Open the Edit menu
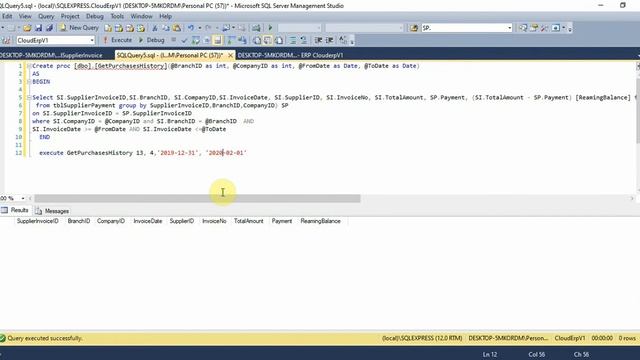Image resolution: width=640 pixels, height=360 pixels. [x=7, y=16]
